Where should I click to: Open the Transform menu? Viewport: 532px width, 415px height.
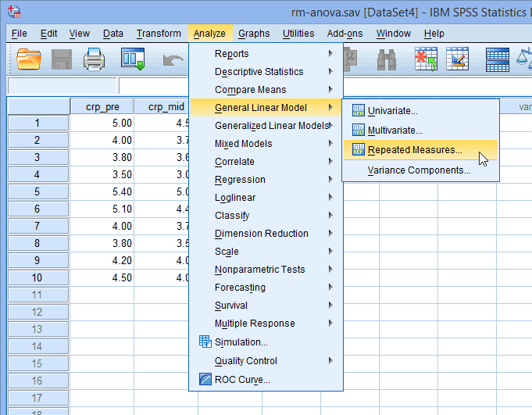pyautogui.click(x=159, y=34)
